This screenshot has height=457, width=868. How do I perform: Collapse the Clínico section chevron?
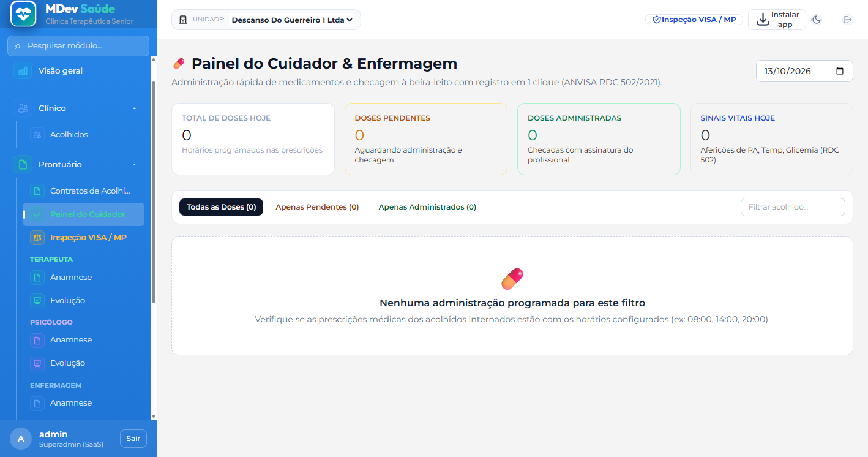coord(134,108)
